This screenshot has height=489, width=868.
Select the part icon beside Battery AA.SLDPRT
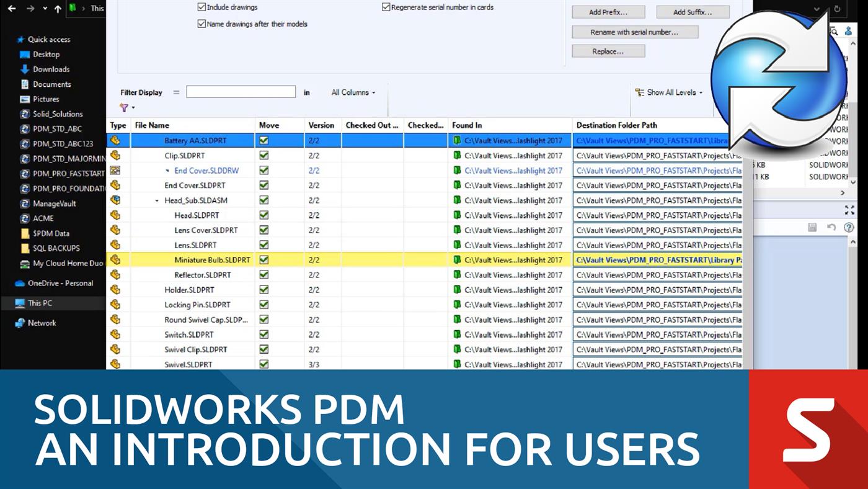coord(116,140)
